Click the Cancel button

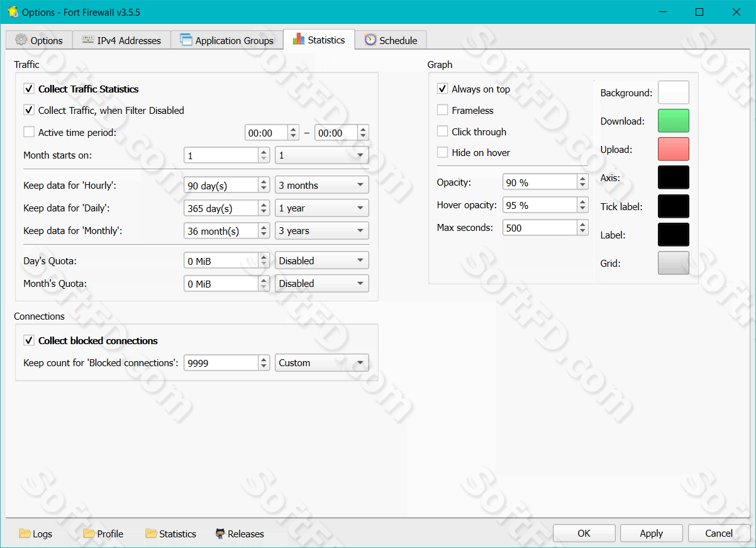coord(719,533)
